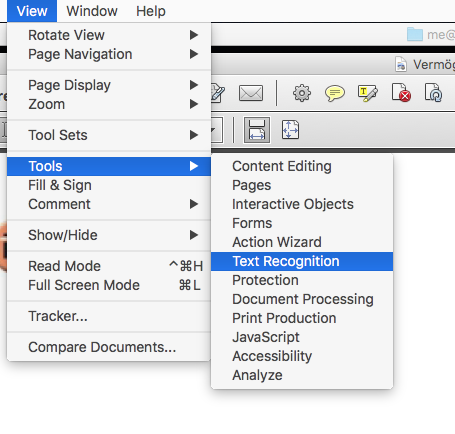455x434 pixels.
Task: Click the fit one full page icon
Action: (x=290, y=130)
